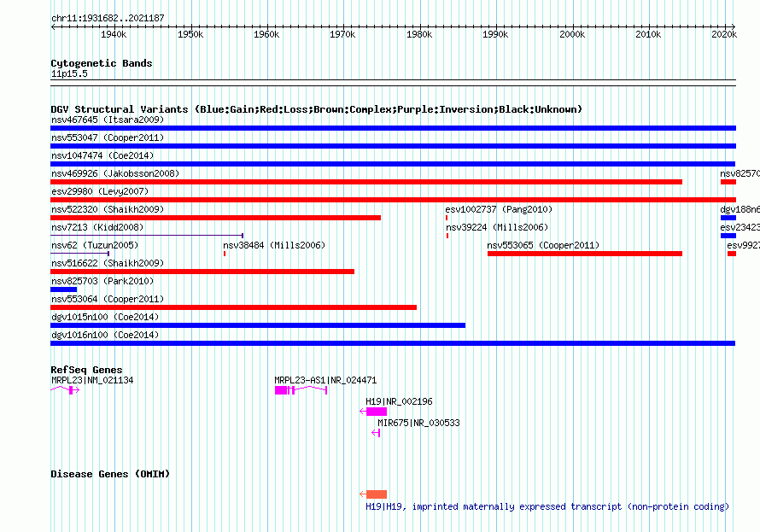Click the 1970k ruler tick label
This screenshot has height=532, width=760.
click(x=342, y=34)
